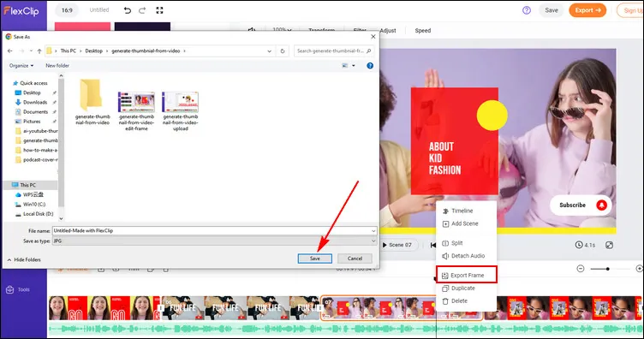Choose Delete in the context menu
644x339 pixels.
(x=455, y=300)
